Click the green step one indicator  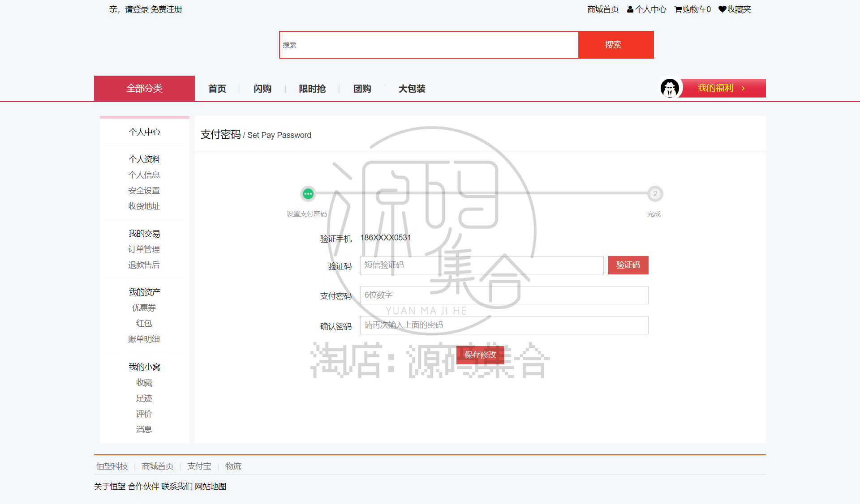[308, 194]
